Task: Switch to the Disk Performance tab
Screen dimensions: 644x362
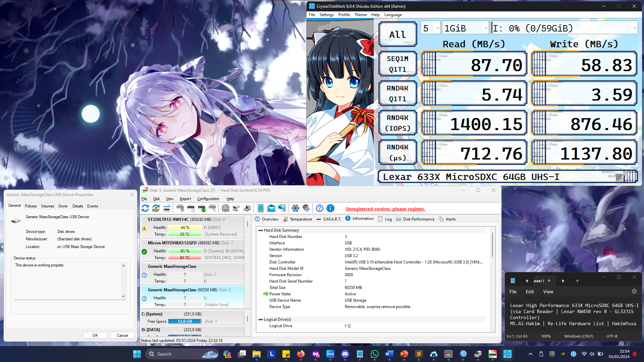Action: [x=415, y=219]
